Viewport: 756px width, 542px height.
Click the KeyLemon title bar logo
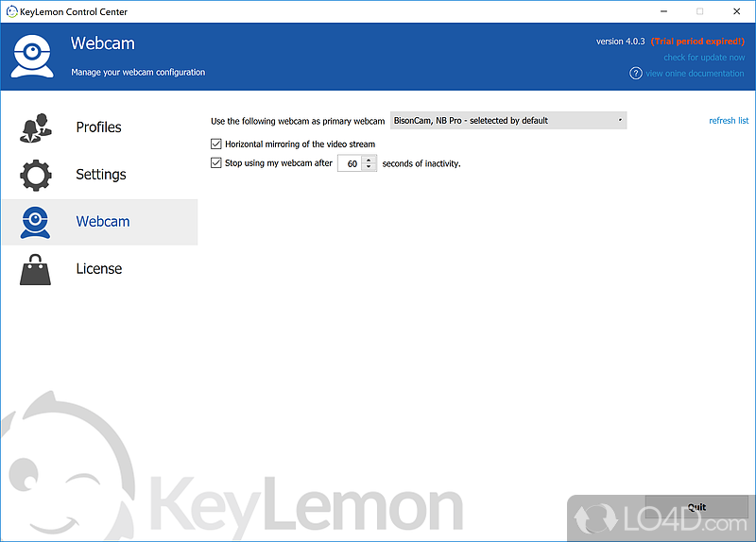(x=11, y=11)
